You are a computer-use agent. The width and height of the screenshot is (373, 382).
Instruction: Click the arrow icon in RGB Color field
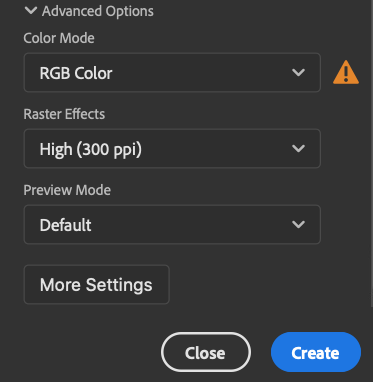[x=298, y=72]
